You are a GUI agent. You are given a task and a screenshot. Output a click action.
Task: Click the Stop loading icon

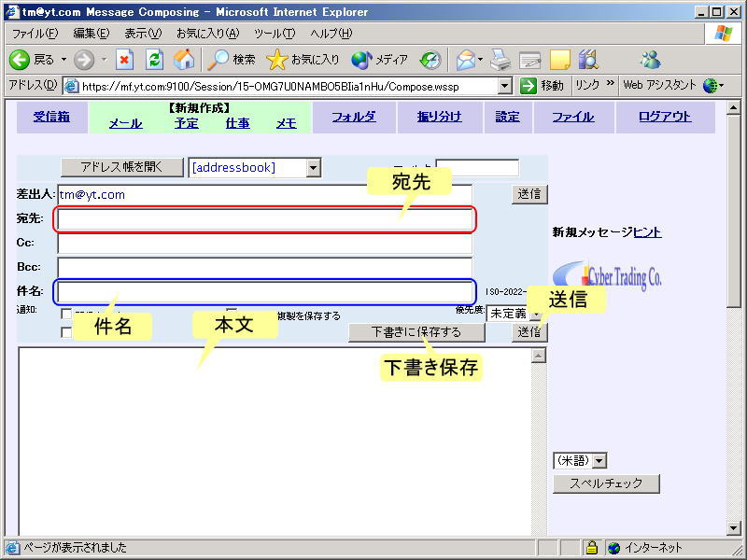click(x=124, y=60)
